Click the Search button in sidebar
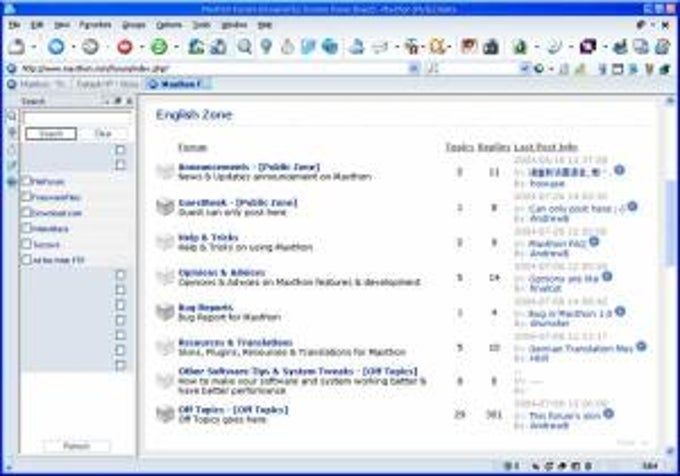 pyautogui.click(x=51, y=134)
